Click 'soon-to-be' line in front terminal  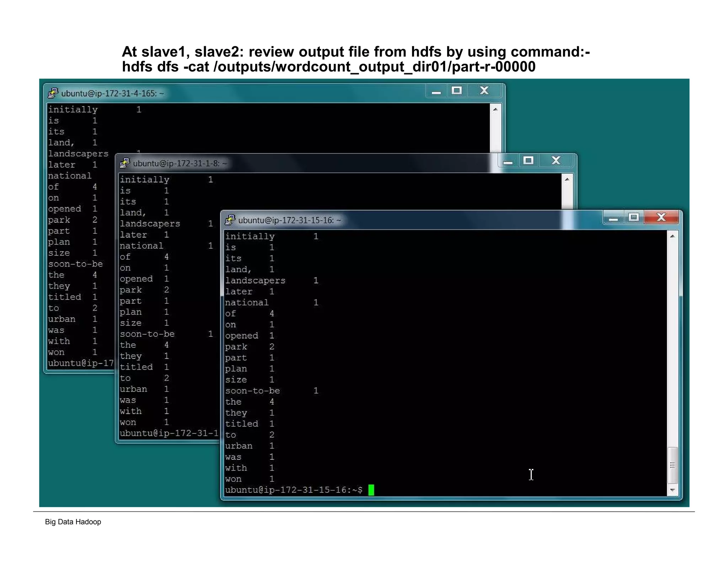(x=272, y=391)
